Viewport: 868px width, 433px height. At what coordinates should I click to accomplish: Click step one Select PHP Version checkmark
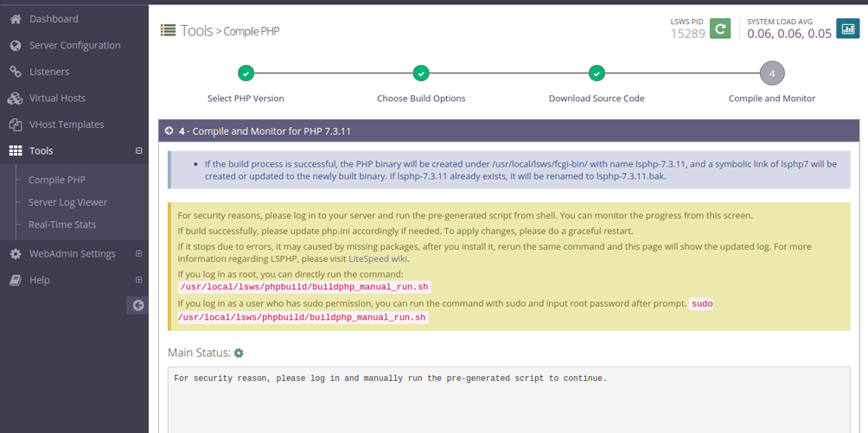click(x=246, y=73)
